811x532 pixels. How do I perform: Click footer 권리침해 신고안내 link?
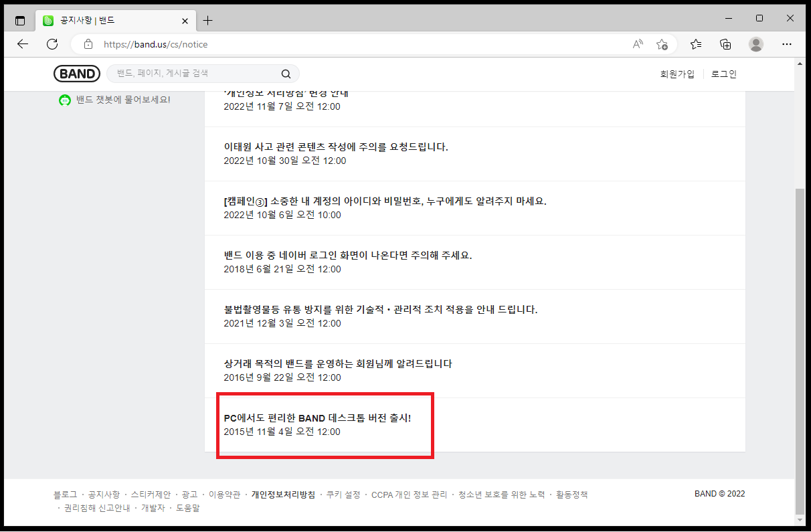click(x=97, y=508)
